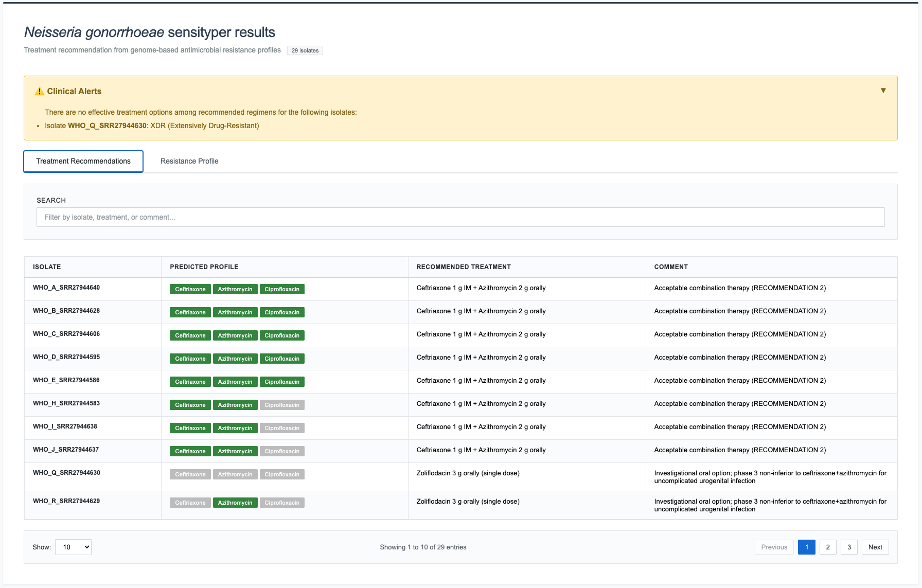Select the Treatment Recommendations tab
The height and width of the screenshot is (588, 922).
(x=83, y=161)
